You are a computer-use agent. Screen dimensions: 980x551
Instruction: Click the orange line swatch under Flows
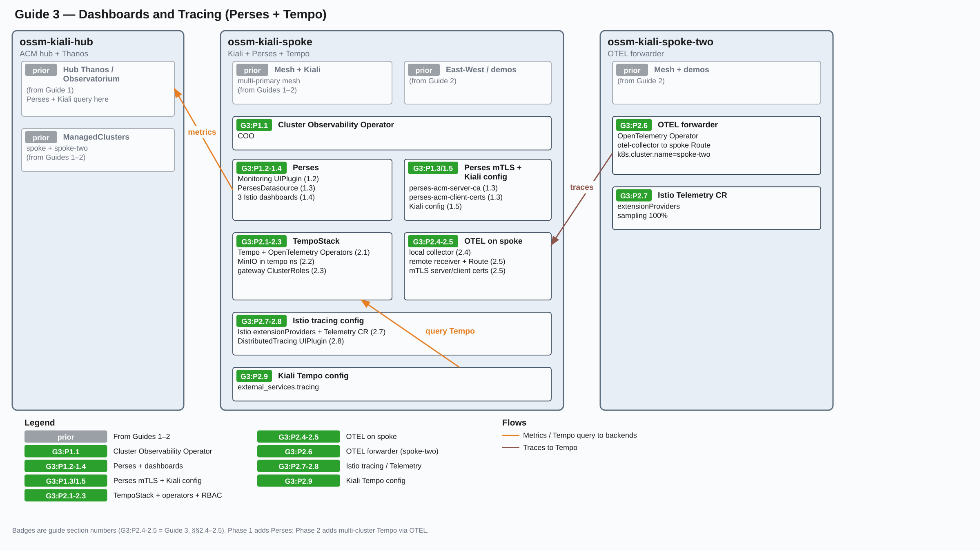click(x=510, y=435)
